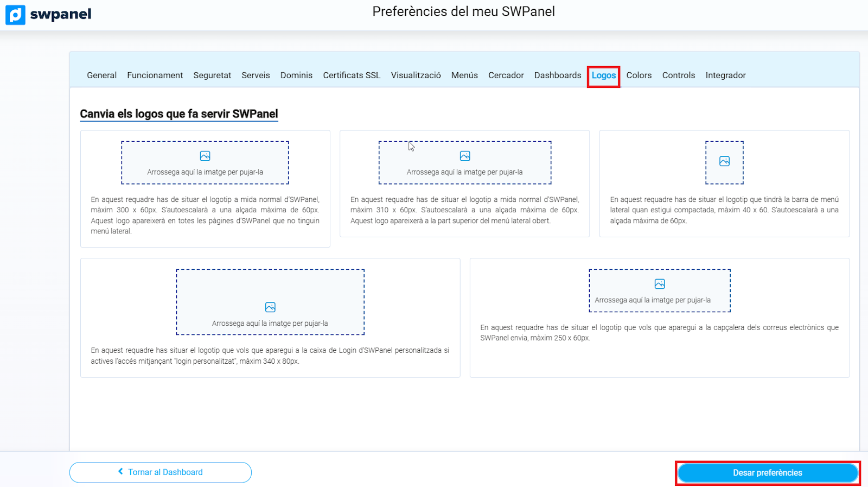Select the Integrador tab
Image resolution: width=868 pixels, height=487 pixels.
coord(725,75)
